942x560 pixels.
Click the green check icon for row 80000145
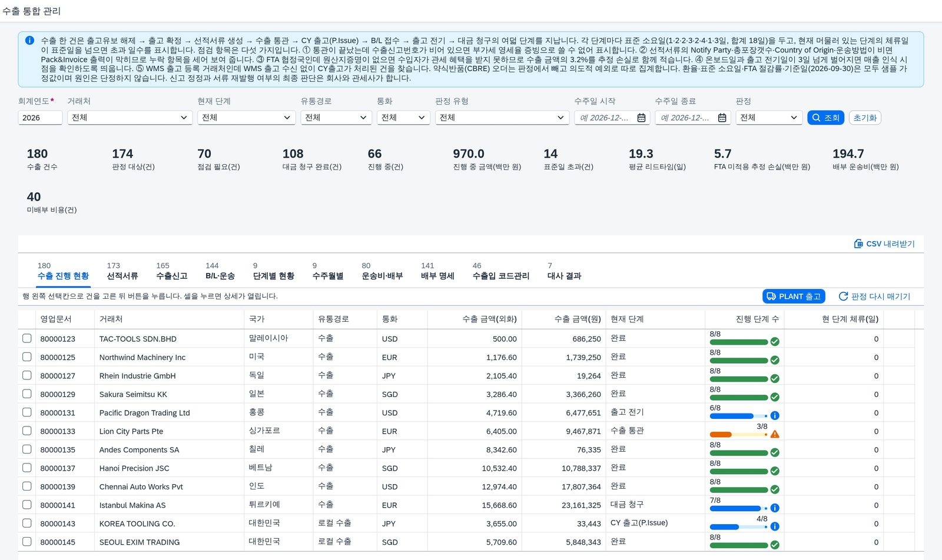(775, 545)
